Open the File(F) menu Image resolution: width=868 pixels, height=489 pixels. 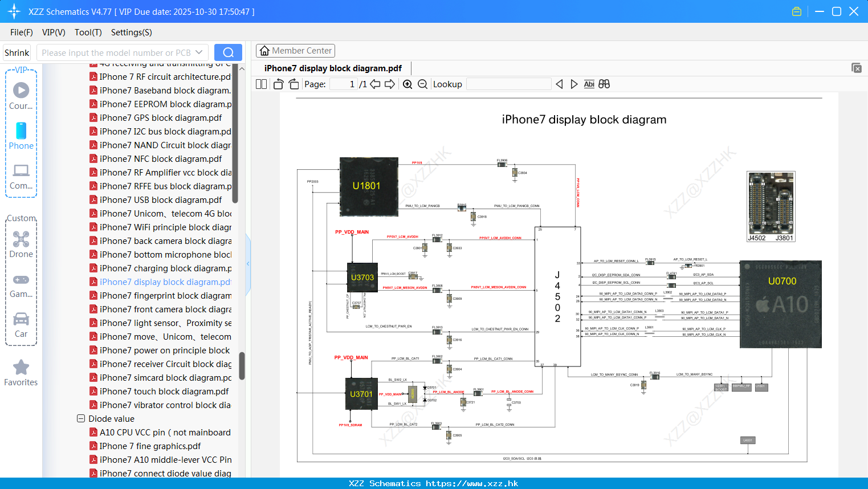22,32
